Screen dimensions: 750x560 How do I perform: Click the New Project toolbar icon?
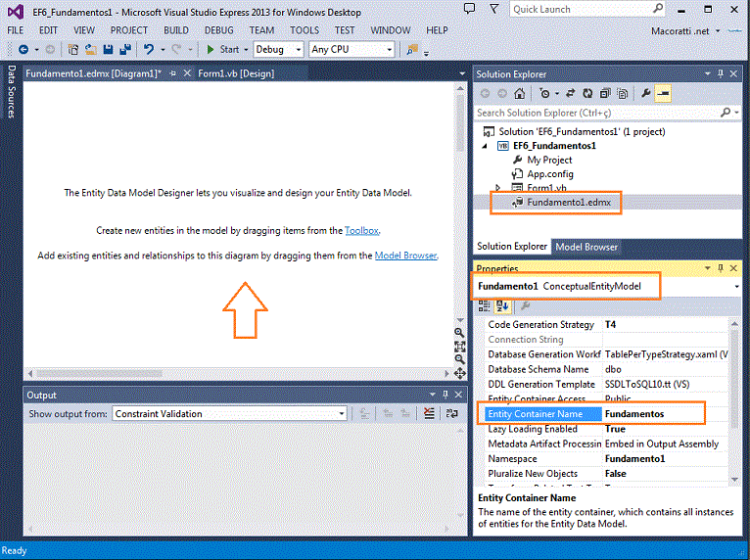click(73, 49)
